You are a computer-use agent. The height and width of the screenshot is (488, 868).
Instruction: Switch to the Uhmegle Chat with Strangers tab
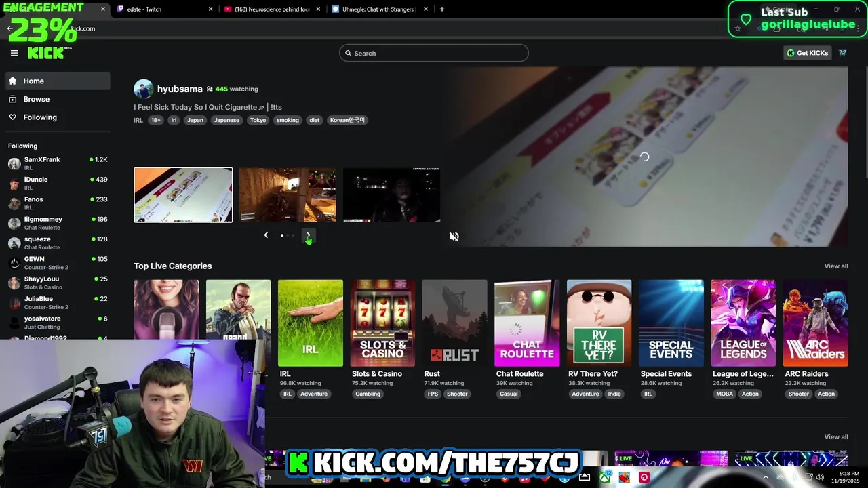pos(380,9)
